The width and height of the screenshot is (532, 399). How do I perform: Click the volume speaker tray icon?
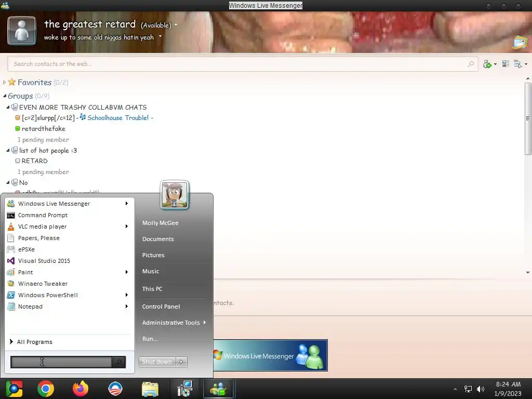(x=481, y=389)
